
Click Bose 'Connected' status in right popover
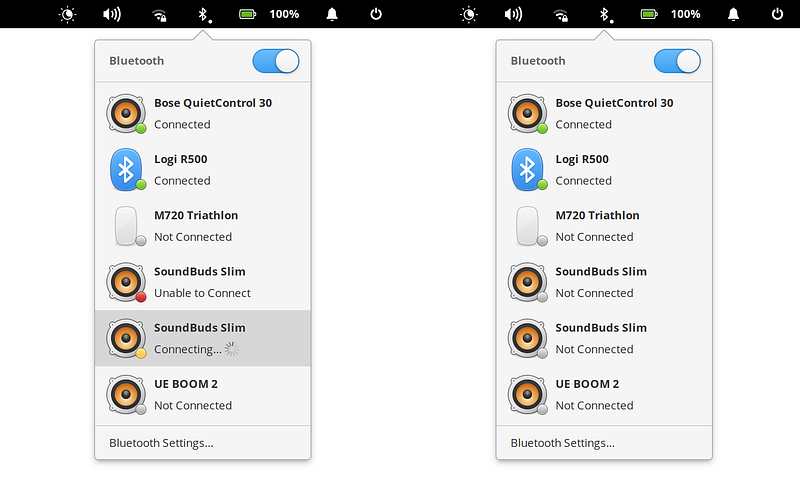pyautogui.click(x=583, y=124)
